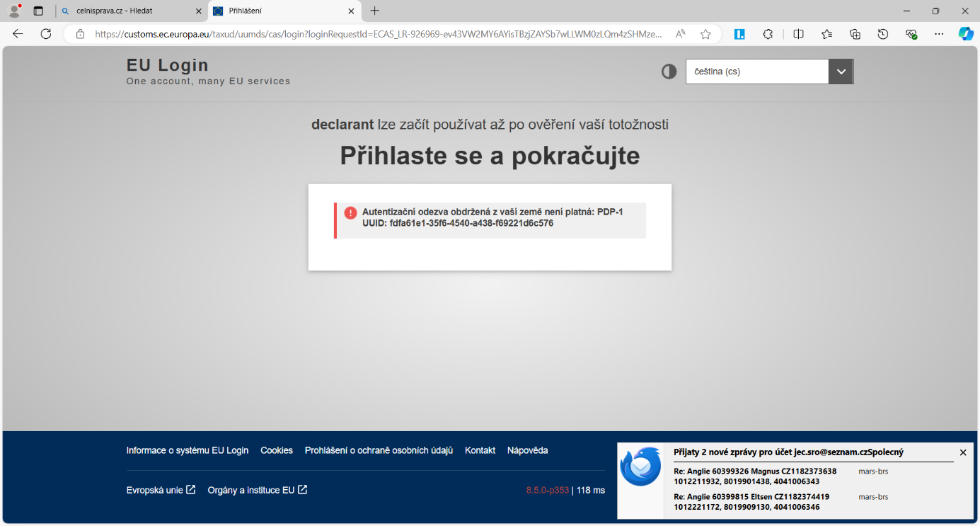The image size is (980, 526).
Task: Add page to favorites with star icon
Action: (x=705, y=34)
